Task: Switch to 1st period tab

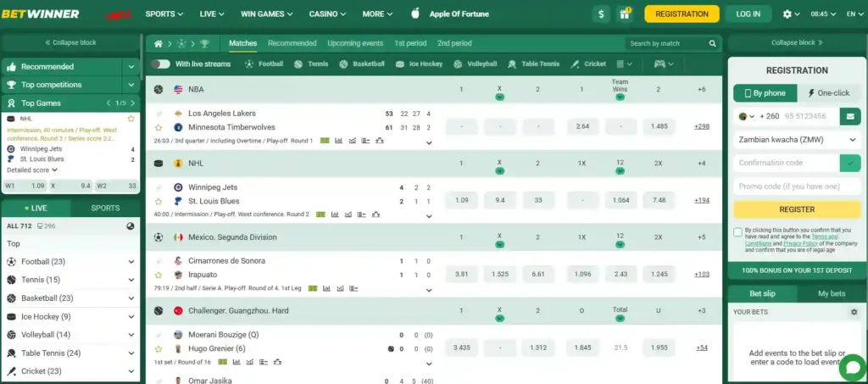Action: (410, 43)
